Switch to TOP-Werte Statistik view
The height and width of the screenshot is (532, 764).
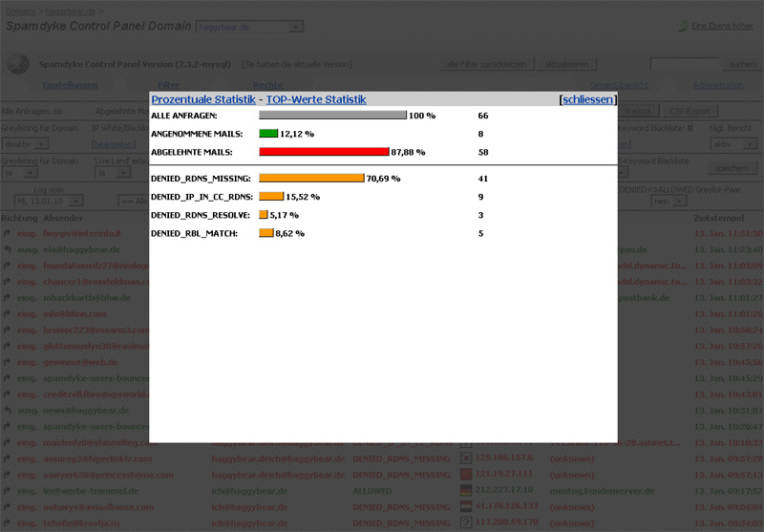[316, 99]
